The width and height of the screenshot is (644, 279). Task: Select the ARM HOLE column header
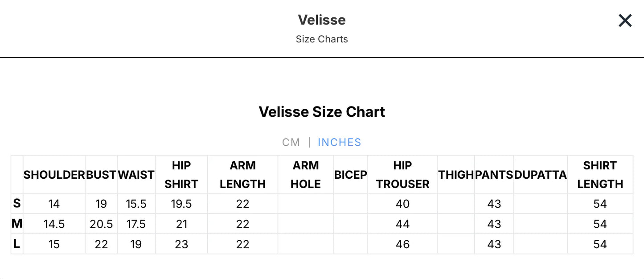pos(306,175)
